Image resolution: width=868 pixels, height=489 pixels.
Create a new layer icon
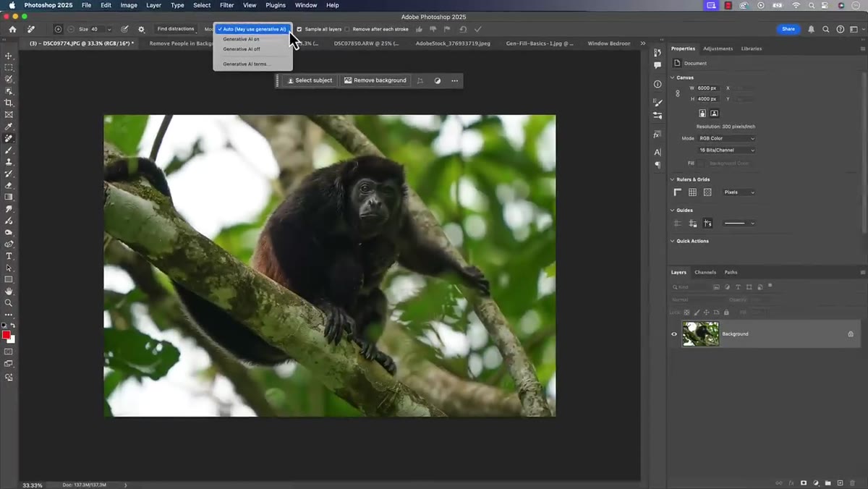tap(840, 482)
